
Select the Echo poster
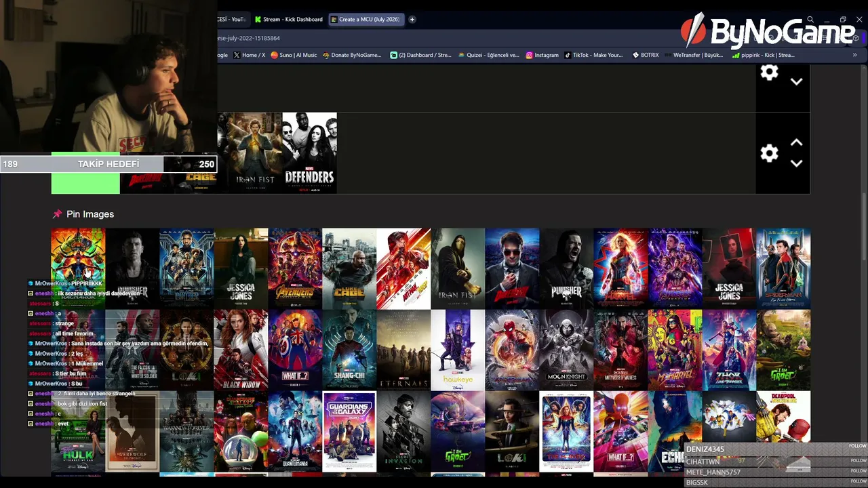675,431
